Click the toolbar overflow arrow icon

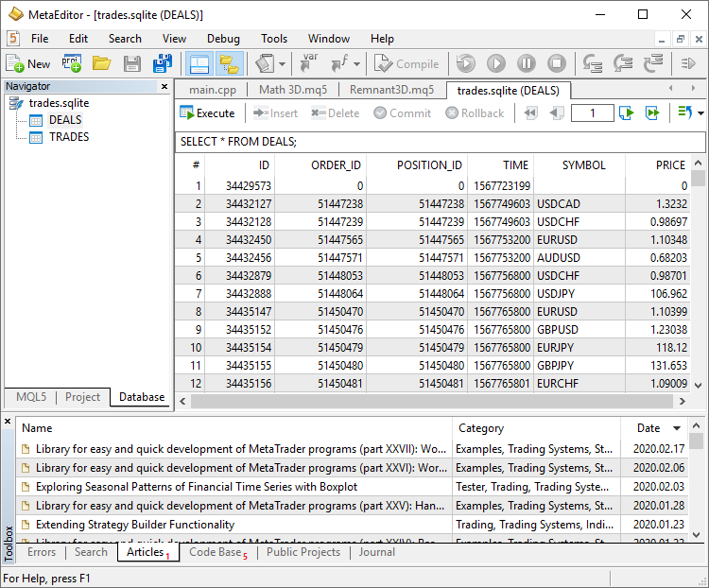688,63
